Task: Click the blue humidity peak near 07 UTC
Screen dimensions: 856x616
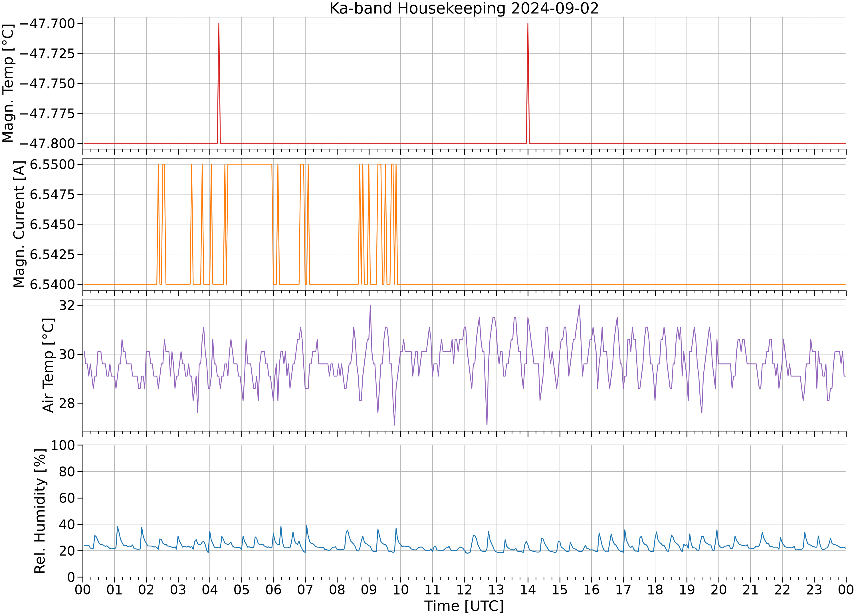Action: (306, 526)
